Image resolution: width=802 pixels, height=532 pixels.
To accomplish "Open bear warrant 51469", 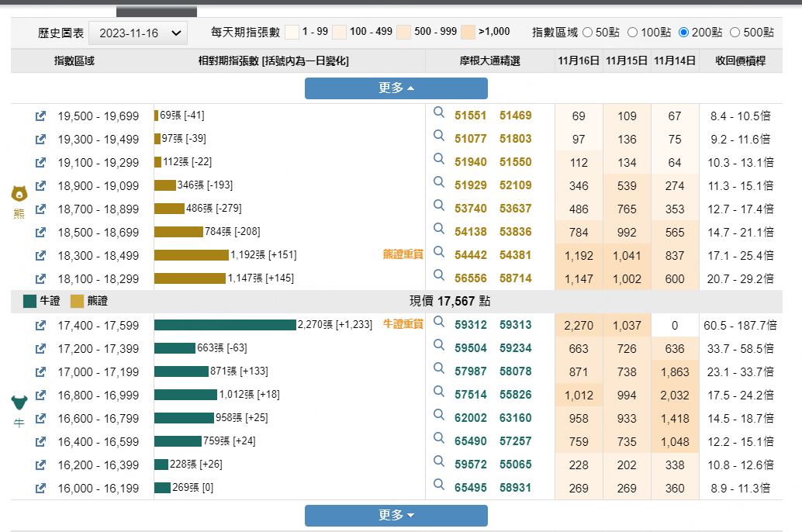I will (x=516, y=116).
